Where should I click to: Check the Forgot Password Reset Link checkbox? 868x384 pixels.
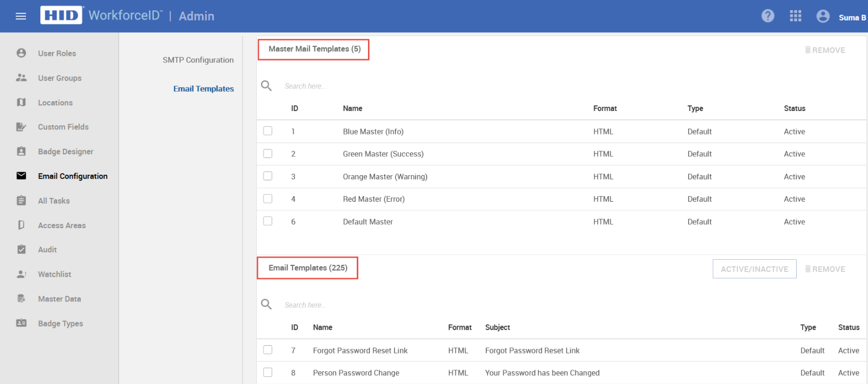[x=268, y=350]
